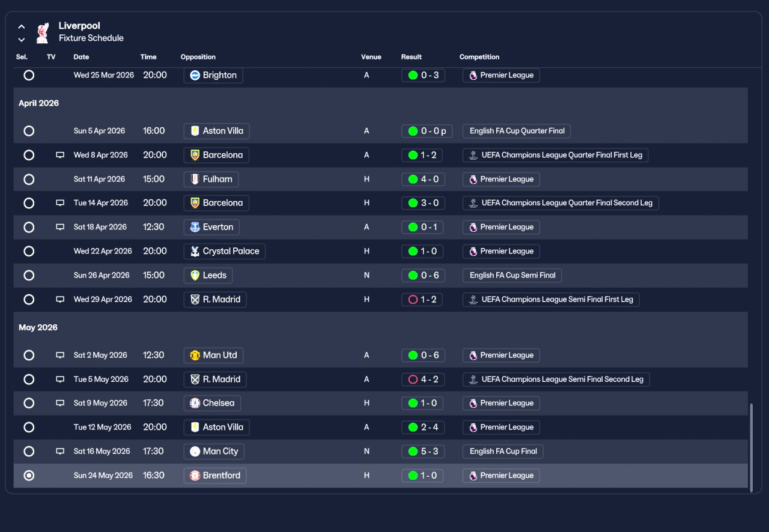
Task: Click Champions League logo in Barcelona 8 Apr row
Action: (473, 155)
